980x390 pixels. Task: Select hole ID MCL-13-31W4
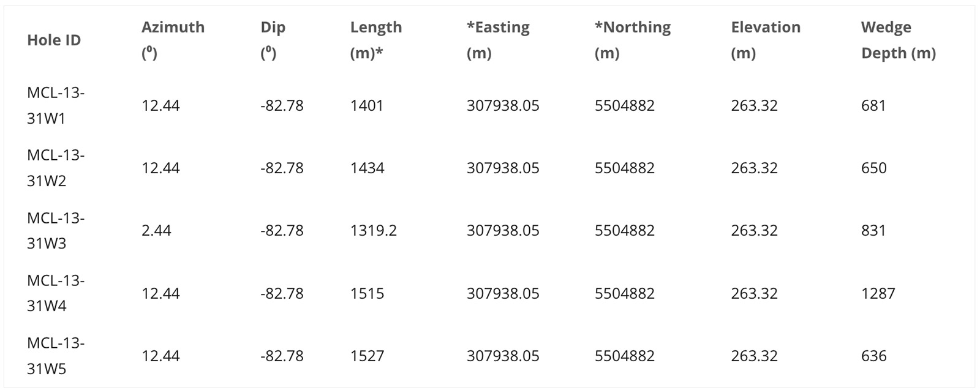(x=55, y=293)
